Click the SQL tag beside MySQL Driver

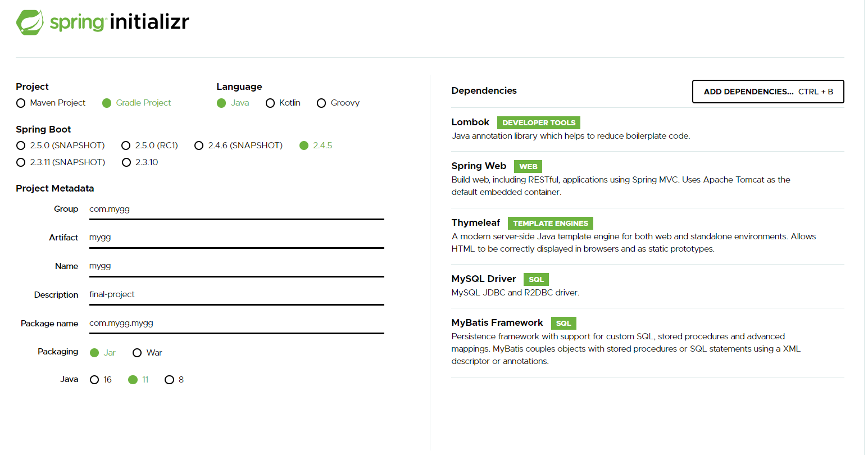pos(537,279)
